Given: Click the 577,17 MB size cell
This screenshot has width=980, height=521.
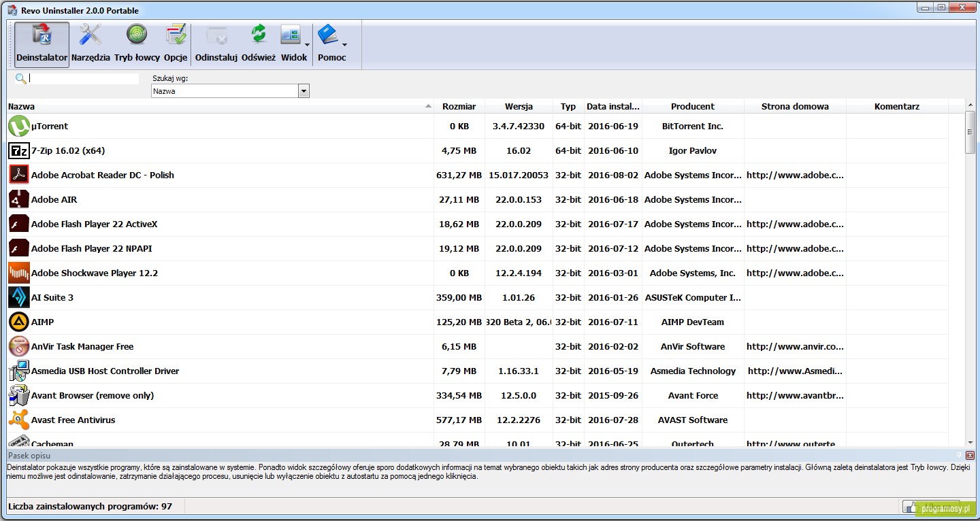Looking at the screenshot, I should point(459,420).
